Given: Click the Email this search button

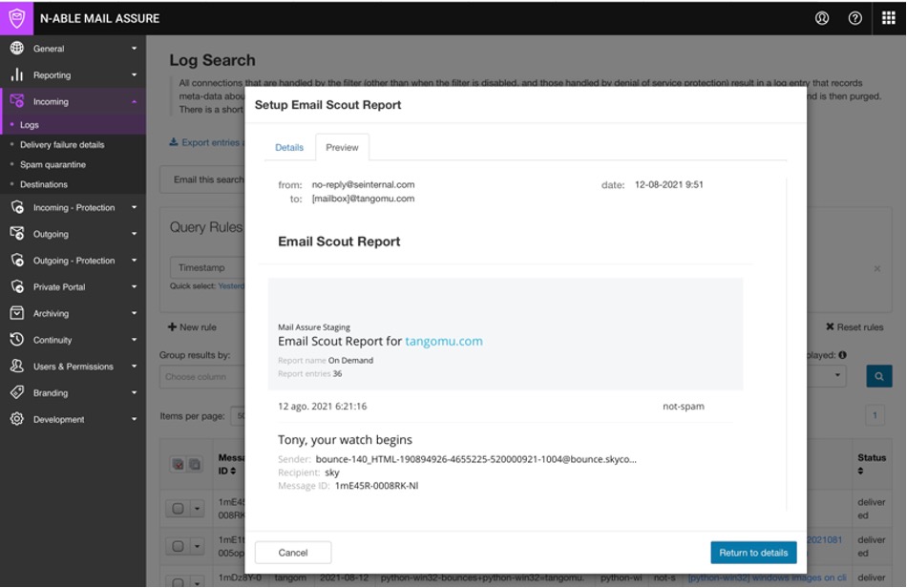Looking at the screenshot, I should click(201, 179).
